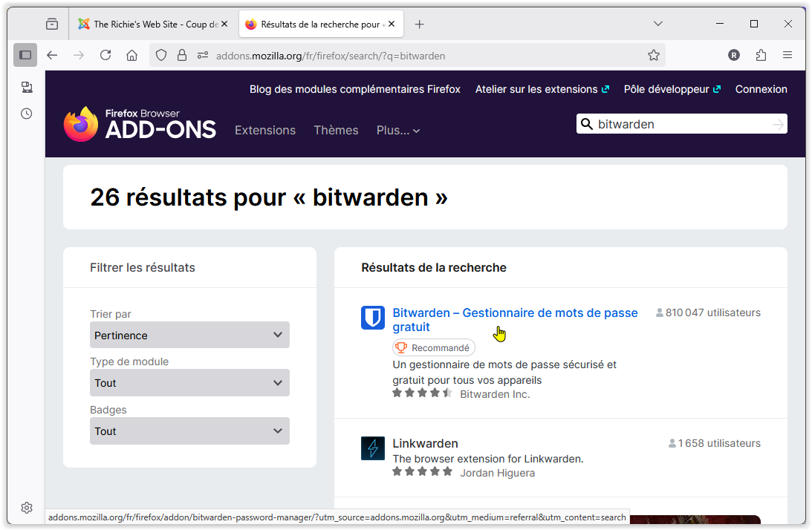Click the Bitwarden shield icon
This screenshot has height=530, width=812.
point(373,318)
